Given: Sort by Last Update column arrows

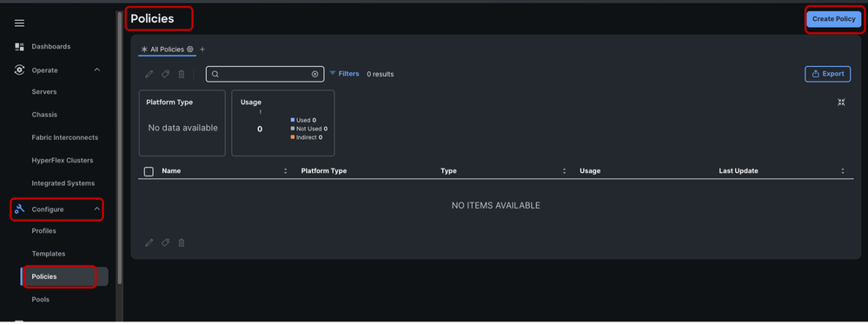Looking at the screenshot, I should click(843, 171).
